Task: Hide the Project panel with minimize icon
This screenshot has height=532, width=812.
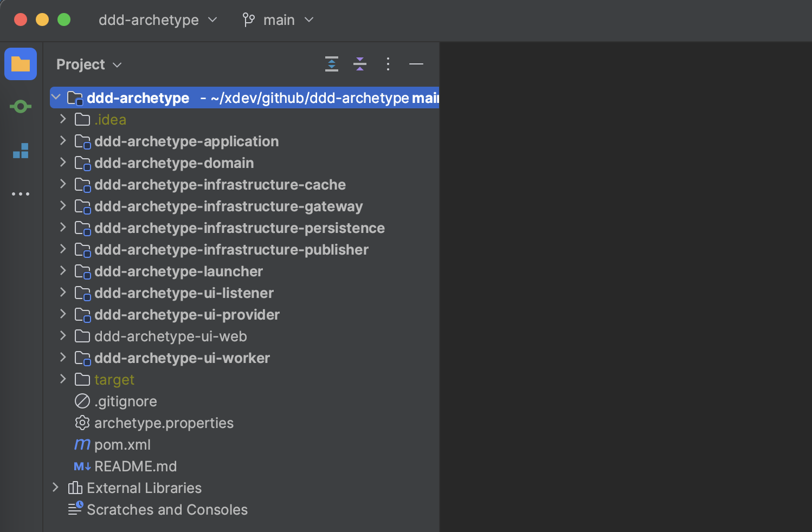Action: 416,64
